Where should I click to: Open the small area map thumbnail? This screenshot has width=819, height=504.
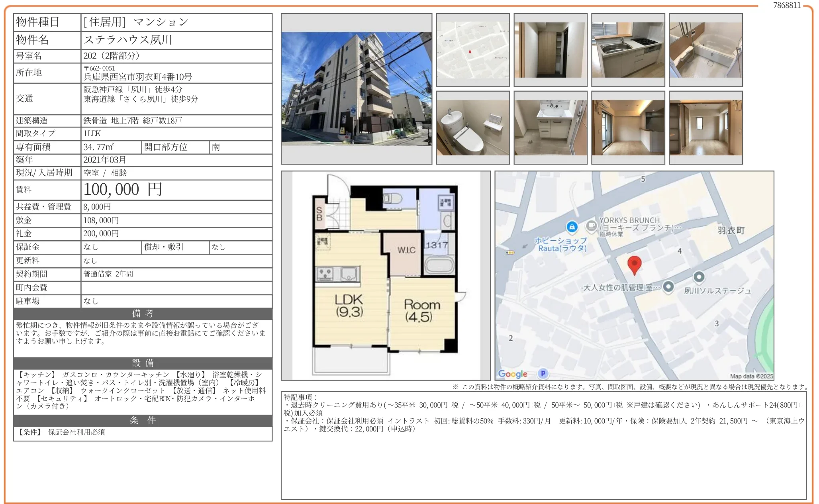[x=472, y=50]
